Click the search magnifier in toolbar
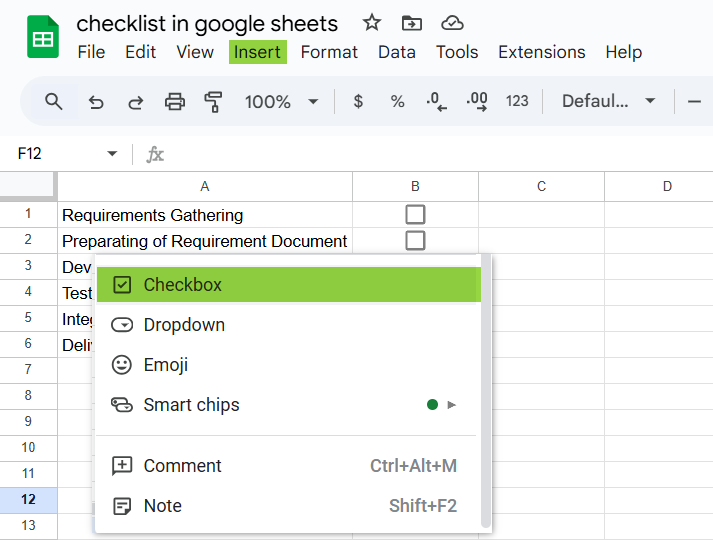Screen dimensions: 713x540 point(53,101)
